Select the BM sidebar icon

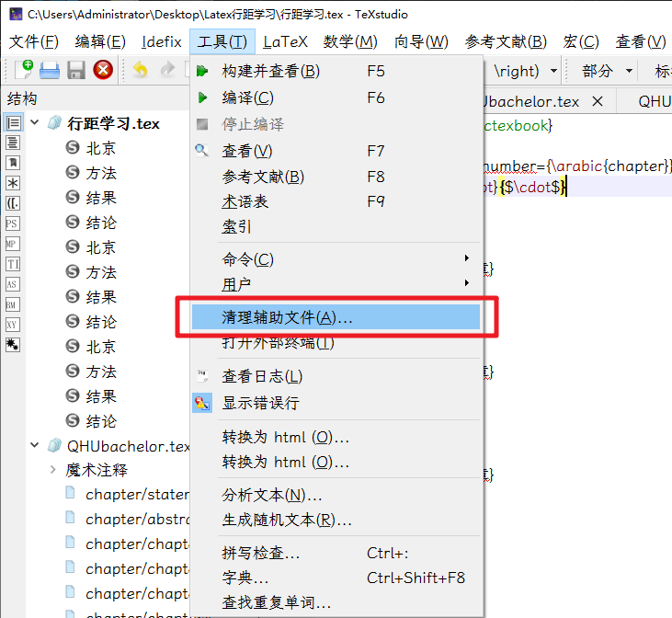point(13,304)
